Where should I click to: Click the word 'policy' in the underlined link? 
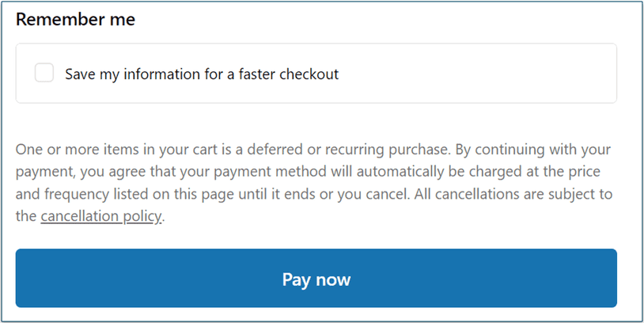(x=143, y=216)
